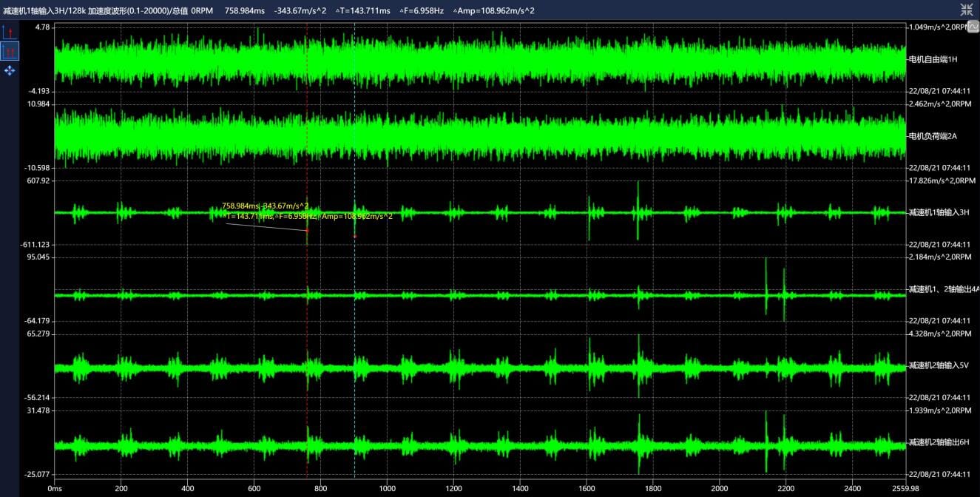Select the 电机自由端1H channel label

[932, 59]
